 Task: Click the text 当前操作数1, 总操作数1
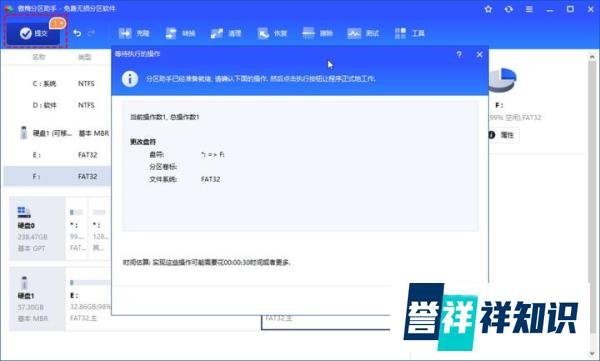(165, 117)
